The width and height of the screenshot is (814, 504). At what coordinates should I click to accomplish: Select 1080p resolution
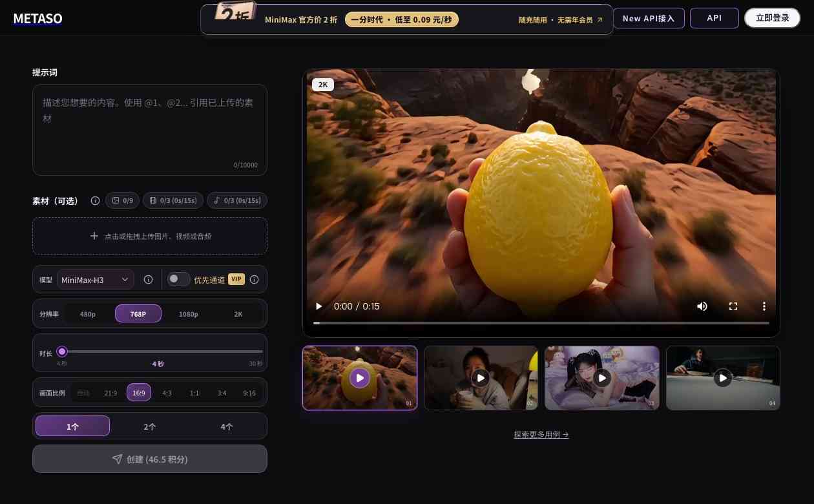pos(189,314)
